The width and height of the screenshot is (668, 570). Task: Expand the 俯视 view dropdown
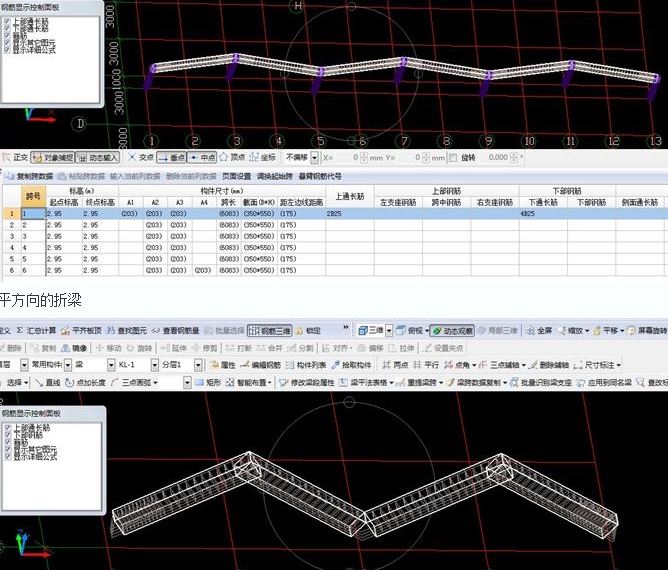pos(426,331)
